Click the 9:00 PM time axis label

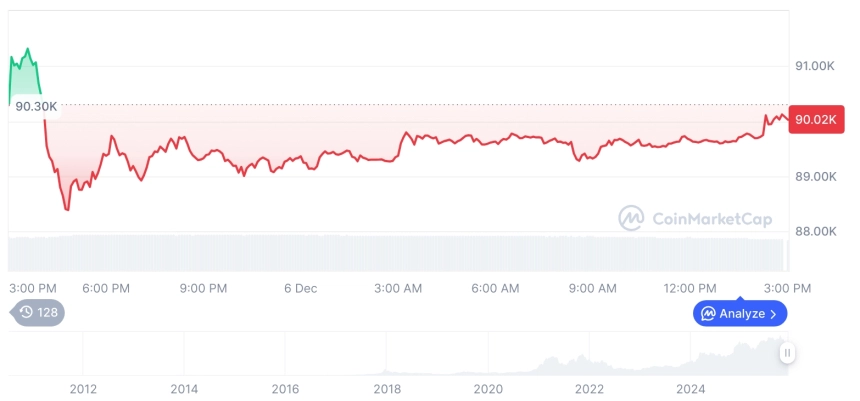click(204, 288)
